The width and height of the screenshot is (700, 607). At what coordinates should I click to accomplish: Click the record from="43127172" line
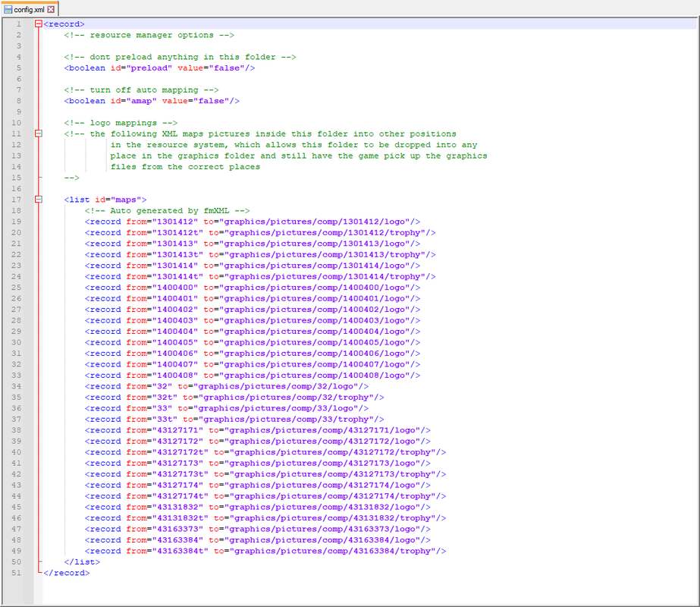coord(258,442)
